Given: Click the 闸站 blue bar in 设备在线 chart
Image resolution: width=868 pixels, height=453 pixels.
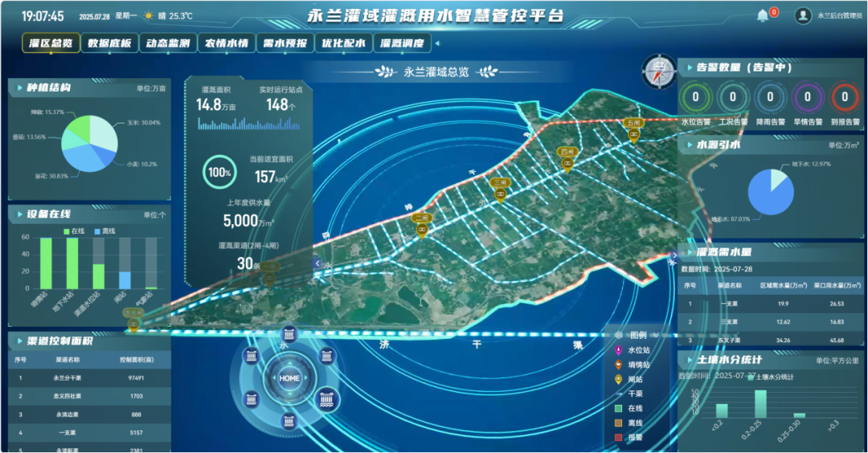Looking at the screenshot, I should click(125, 280).
